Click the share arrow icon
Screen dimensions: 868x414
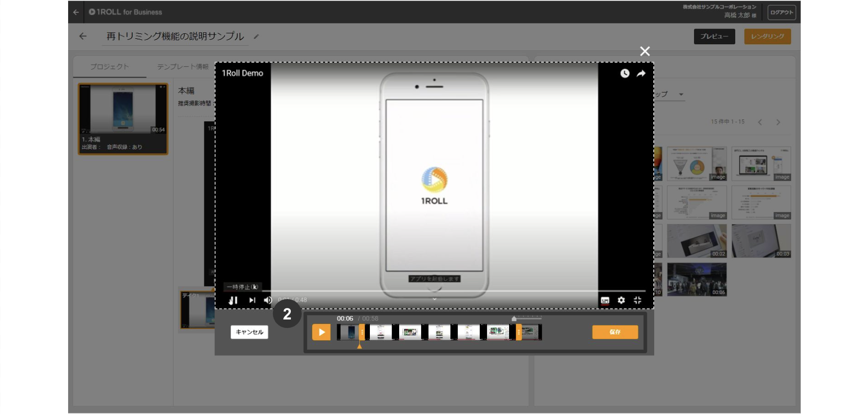click(641, 74)
